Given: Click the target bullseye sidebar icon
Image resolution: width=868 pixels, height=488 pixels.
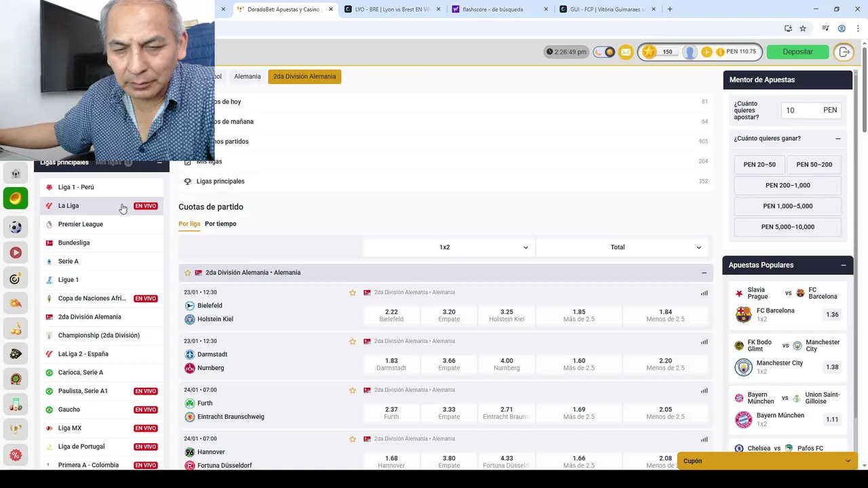Looking at the screenshot, I should (x=16, y=279).
